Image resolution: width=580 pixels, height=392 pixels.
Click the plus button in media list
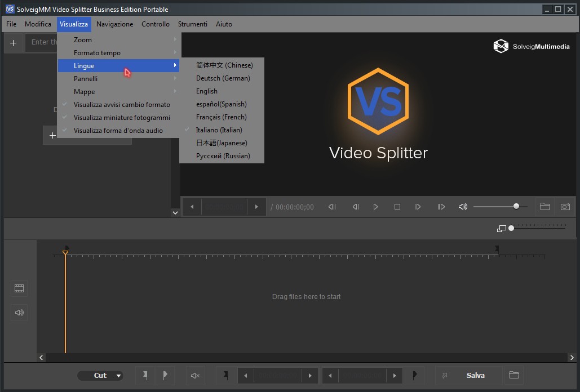(x=52, y=136)
